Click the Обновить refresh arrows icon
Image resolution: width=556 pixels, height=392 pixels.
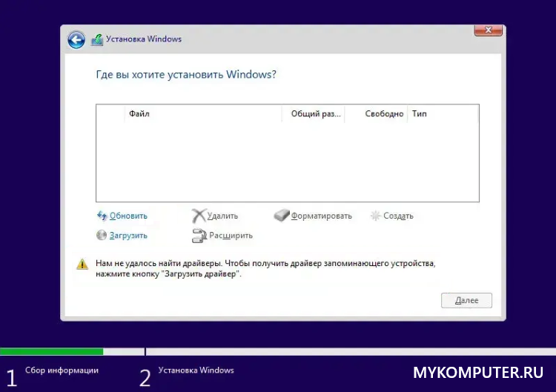[102, 216]
